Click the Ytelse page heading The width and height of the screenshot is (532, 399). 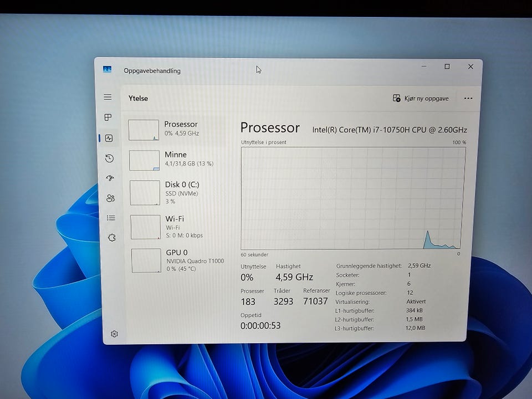[138, 99]
